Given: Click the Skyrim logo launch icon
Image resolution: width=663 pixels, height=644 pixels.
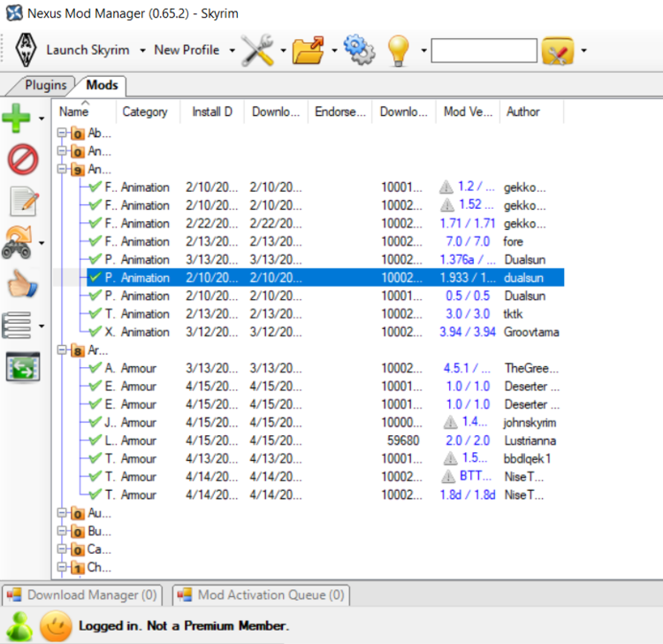Looking at the screenshot, I should coord(26,50).
